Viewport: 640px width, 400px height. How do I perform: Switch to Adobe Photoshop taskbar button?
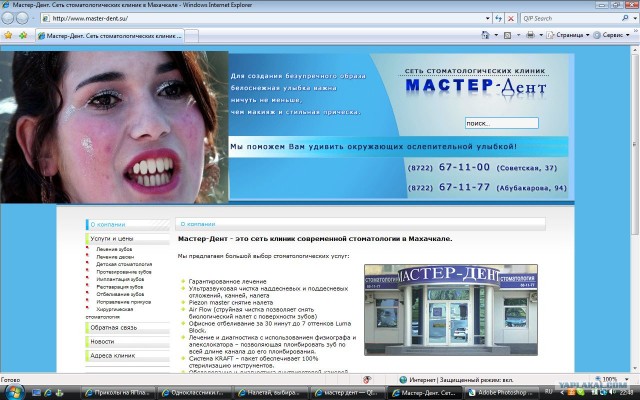(502, 393)
